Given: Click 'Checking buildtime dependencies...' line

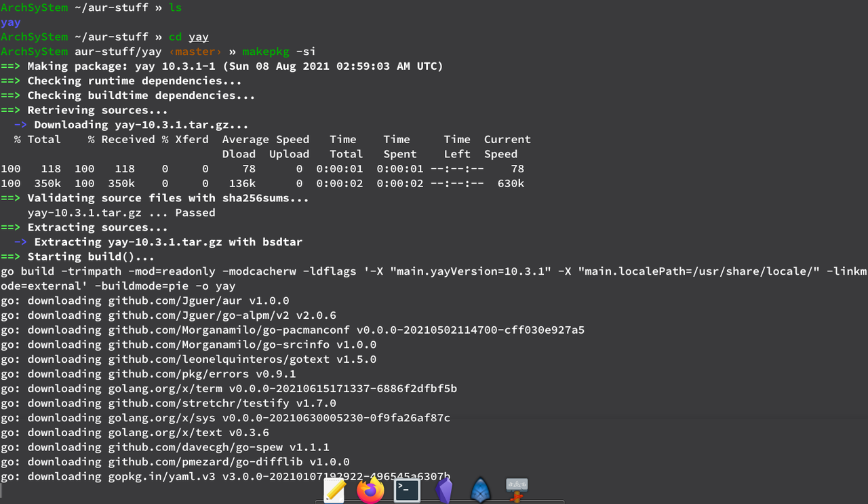Looking at the screenshot, I should 128,96.
